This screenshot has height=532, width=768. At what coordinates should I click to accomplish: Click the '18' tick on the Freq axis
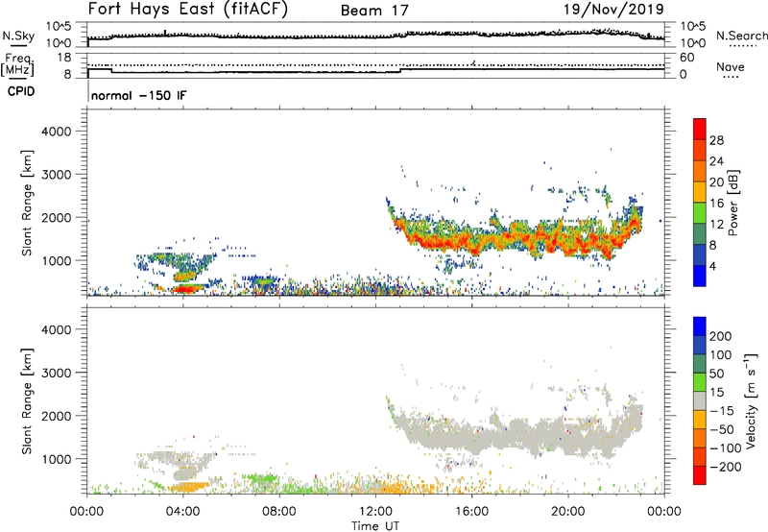(64, 58)
